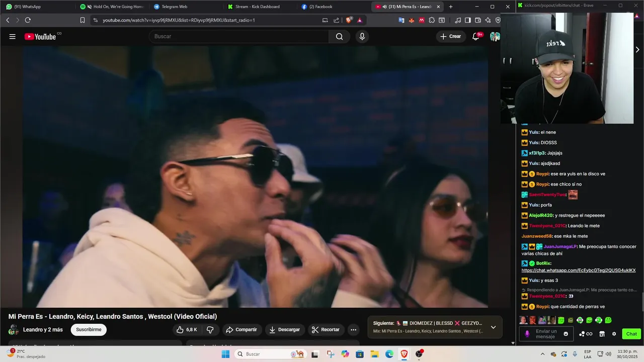Open the media control music note icon
This screenshot has width=644, height=362.
pyautogui.click(x=458, y=20)
